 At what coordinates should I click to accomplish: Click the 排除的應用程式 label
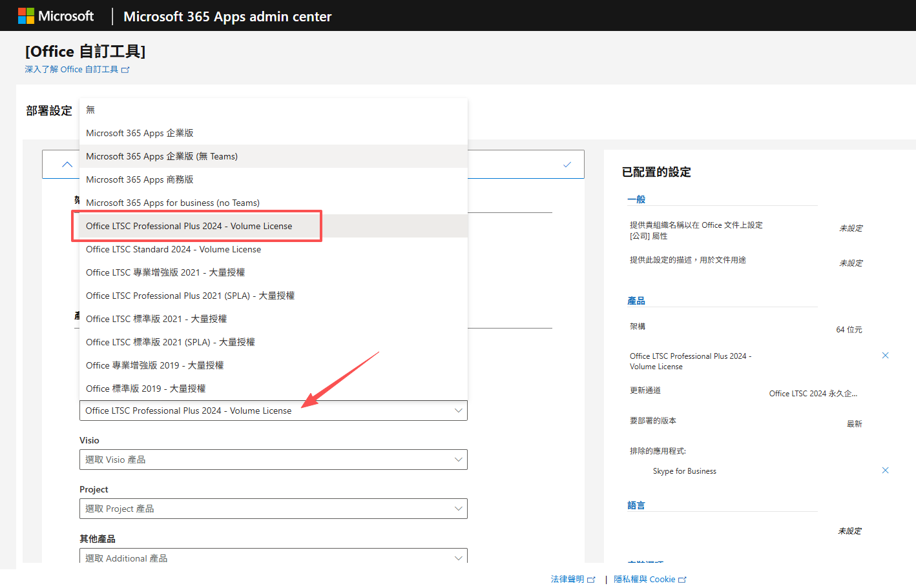(x=658, y=451)
